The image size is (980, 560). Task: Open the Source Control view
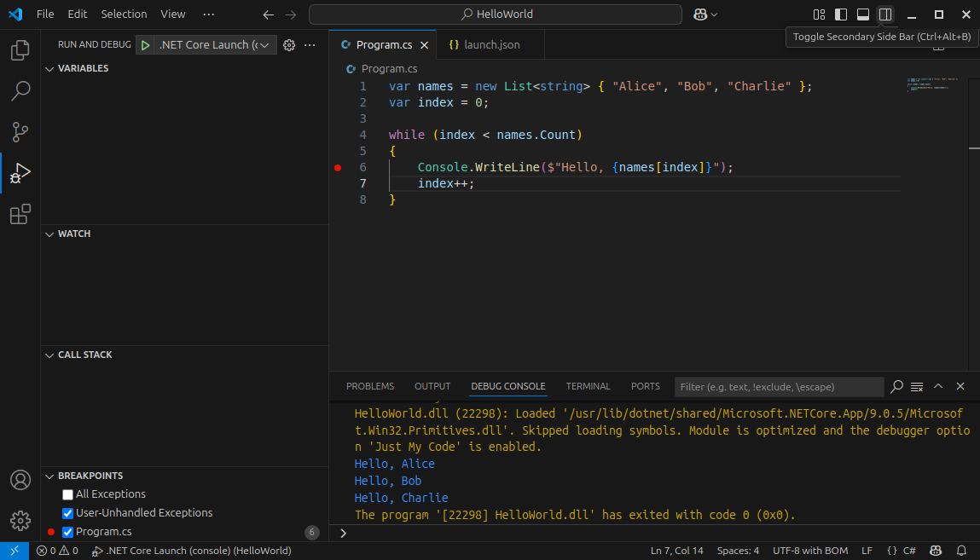[x=20, y=132]
